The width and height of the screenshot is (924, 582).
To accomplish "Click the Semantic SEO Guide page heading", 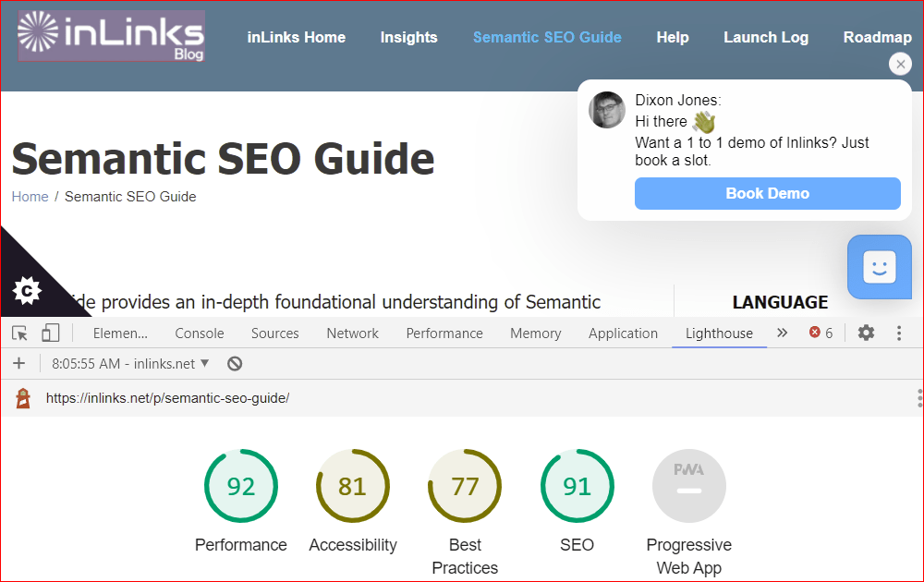I will [223, 159].
